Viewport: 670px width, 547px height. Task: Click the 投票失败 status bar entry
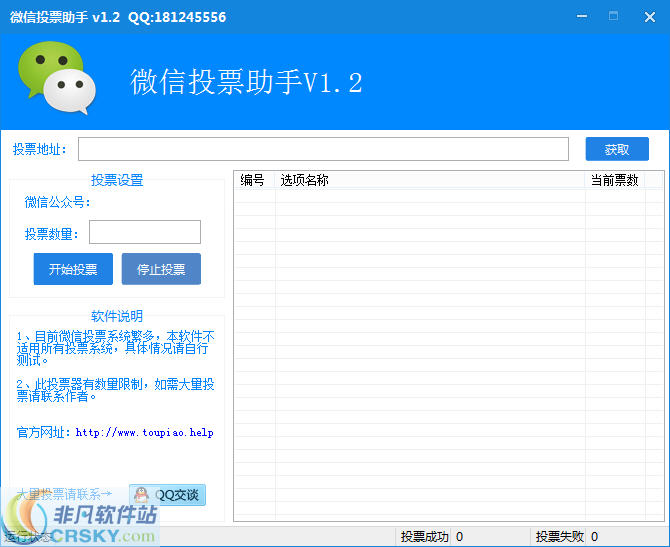tap(559, 536)
